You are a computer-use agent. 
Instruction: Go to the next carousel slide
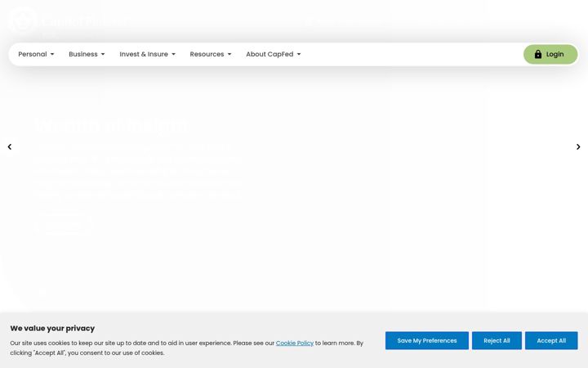tap(578, 147)
